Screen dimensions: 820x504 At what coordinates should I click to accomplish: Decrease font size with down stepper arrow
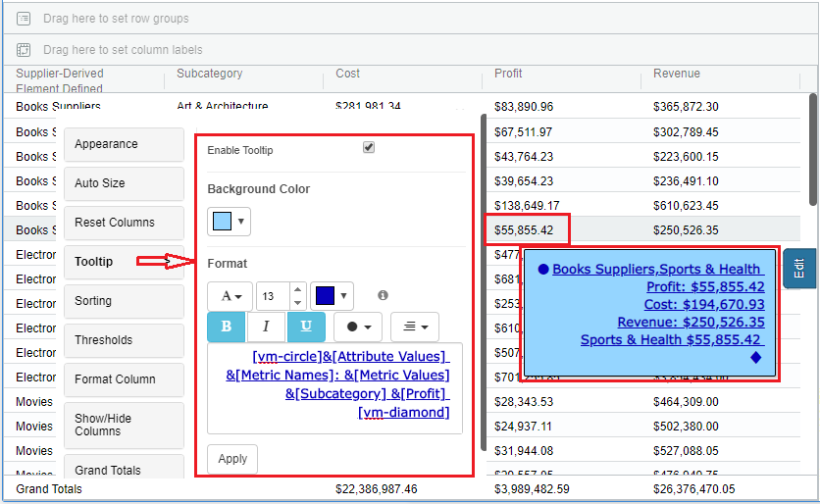tap(297, 303)
